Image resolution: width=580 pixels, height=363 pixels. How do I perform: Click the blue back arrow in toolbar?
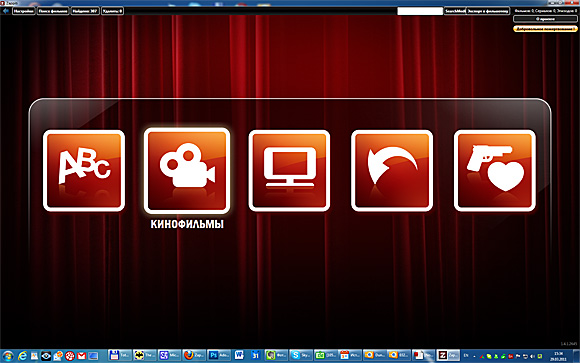click(6, 11)
